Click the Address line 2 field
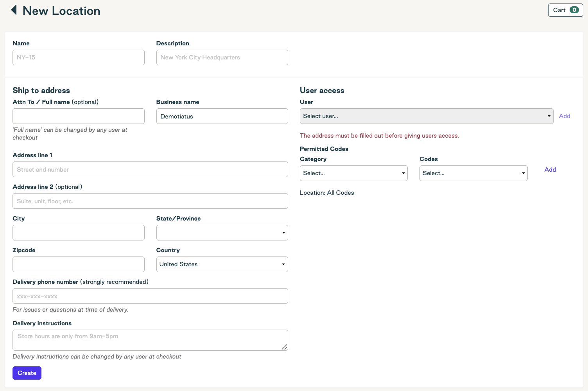The image size is (588, 391). [150, 201]
